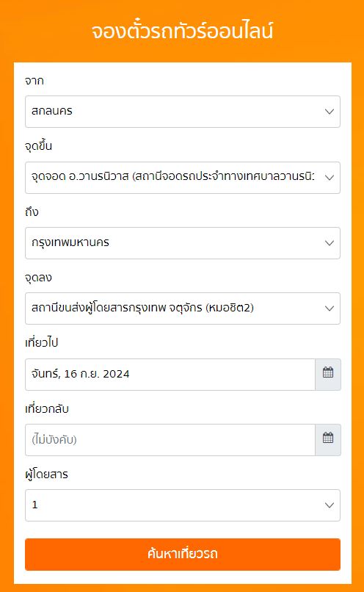Image resolution: width=364 pixels, height=592 pixels.
Task: Click the chevron arrow on กรุงเทพมหานคร dropdown
Action: 330,243
